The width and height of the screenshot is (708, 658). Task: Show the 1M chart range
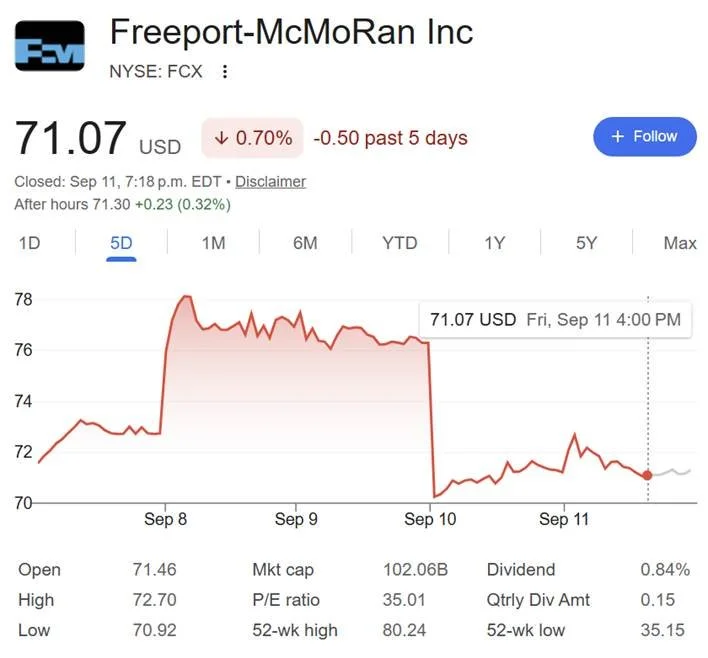pyautogui.click(x=213, y=243)
